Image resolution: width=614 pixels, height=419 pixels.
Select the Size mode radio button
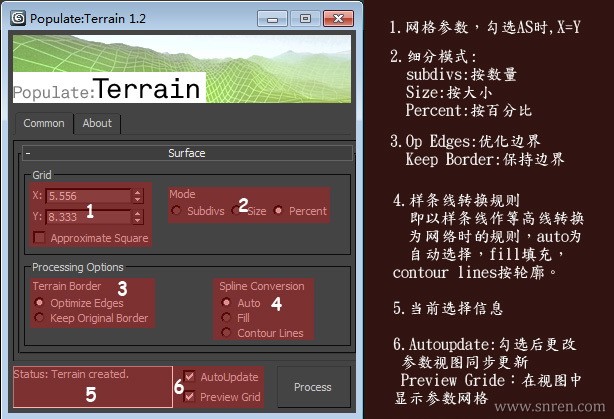(236, 211)
